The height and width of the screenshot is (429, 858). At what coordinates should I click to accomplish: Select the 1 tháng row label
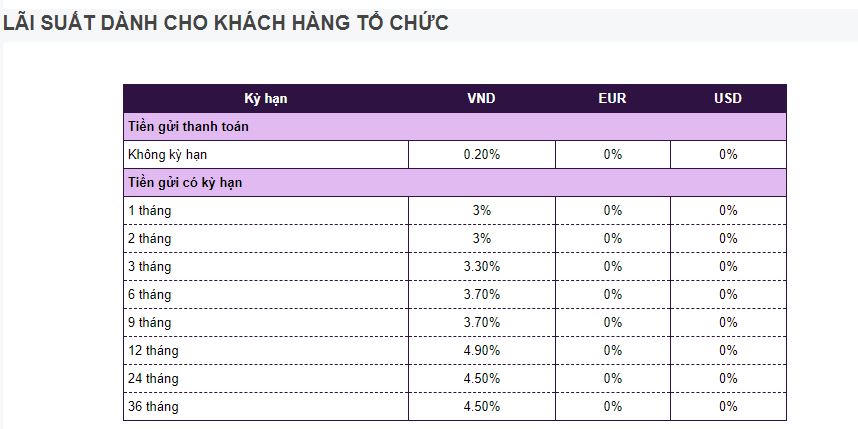tap(149, 211)
